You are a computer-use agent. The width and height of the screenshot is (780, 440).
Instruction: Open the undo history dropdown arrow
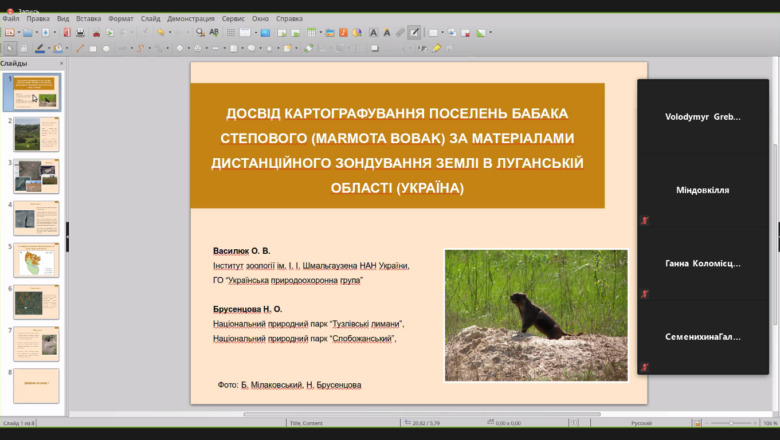pyautogui.click(x=170, y=33)
